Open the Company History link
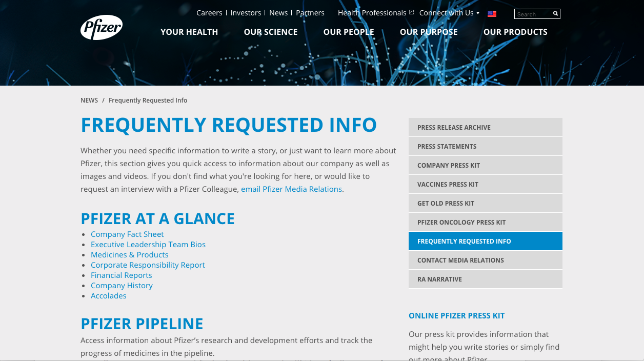This screenshot has height=361, width=644. (122, 286)
